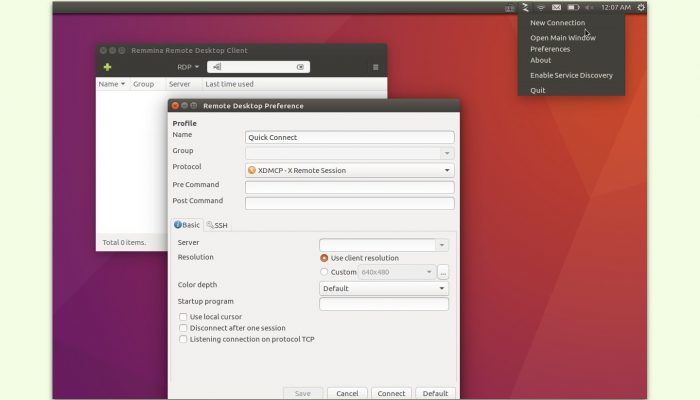700x400 pixels.
Task: Click About in the tray menu
Action: 541,60
